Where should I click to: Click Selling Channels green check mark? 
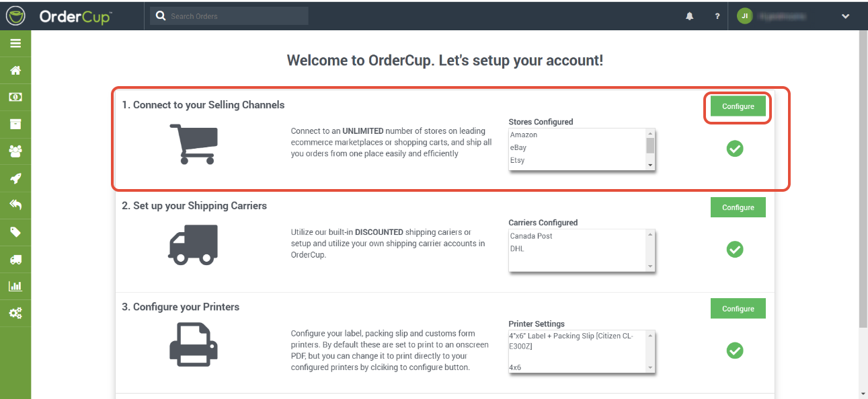[735, 149]
